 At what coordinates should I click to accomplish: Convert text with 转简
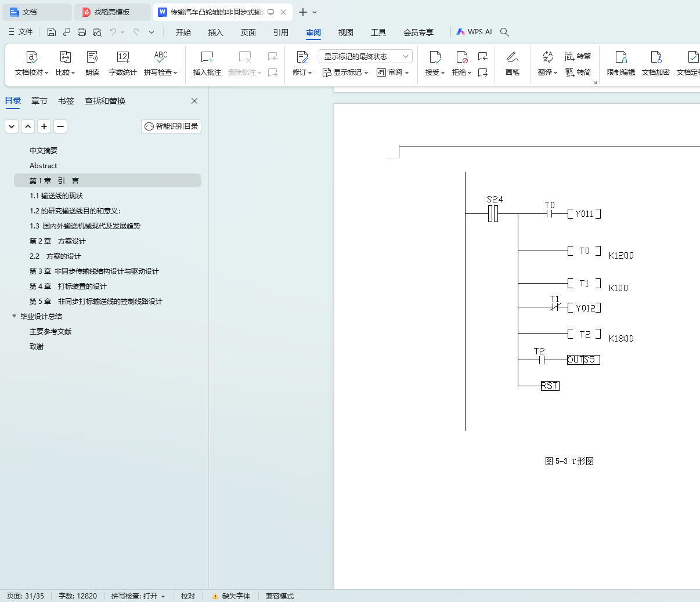point(578,72)
